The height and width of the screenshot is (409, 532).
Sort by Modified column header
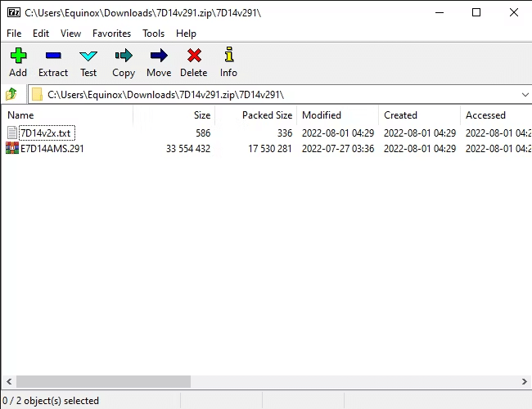(336, 115)
